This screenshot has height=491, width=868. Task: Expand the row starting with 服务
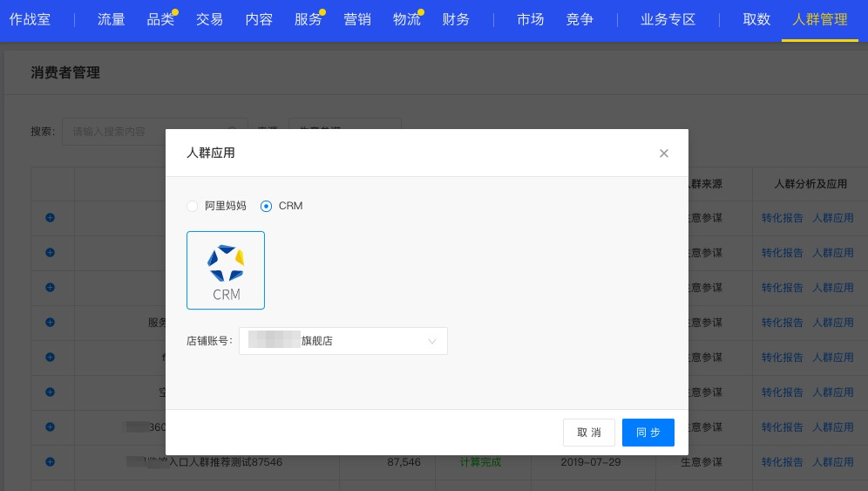pyautogui.click(x=51, y=323)
